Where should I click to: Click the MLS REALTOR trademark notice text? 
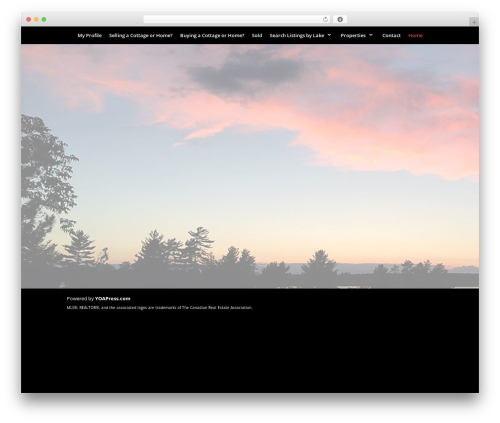159,308
